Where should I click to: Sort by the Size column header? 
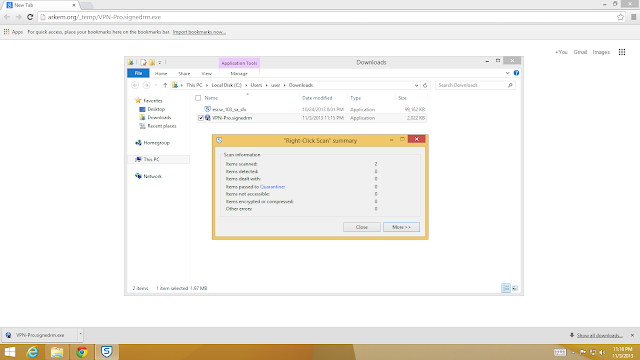point(402,98)
